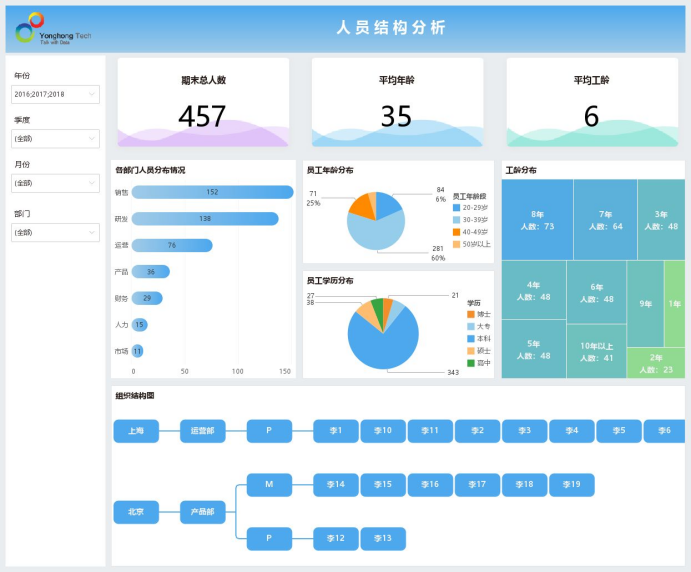691x572 pixels.
Task: Select the 博士 legend color in 学历
Action: point(471,314)
